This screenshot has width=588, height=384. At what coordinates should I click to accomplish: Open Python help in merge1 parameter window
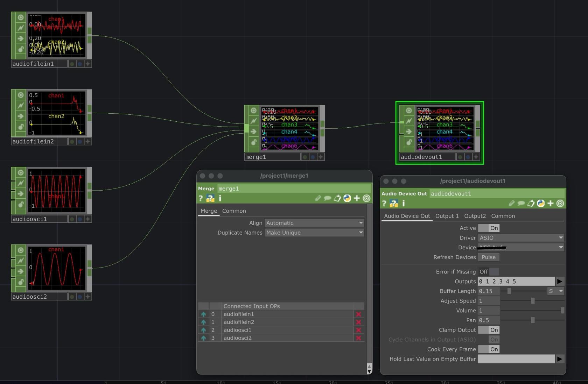click(210, 199)
